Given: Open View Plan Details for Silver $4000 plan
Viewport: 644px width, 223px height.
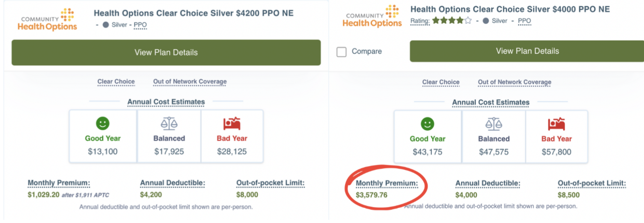Looking at the screenshot, I should coord(527,51).
